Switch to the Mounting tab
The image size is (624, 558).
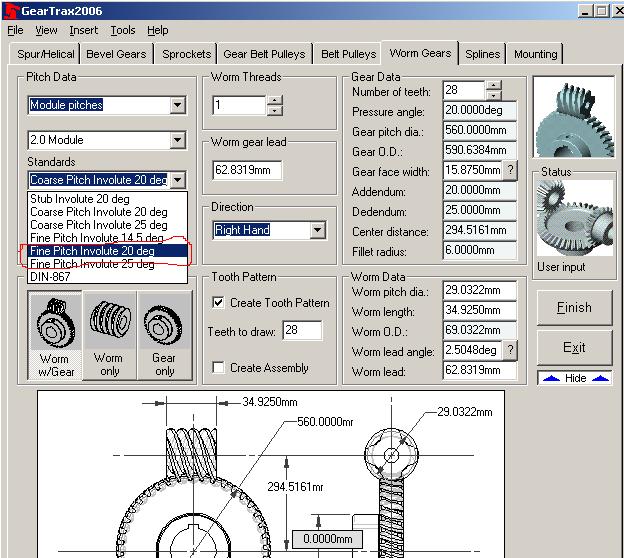point(535,54)
